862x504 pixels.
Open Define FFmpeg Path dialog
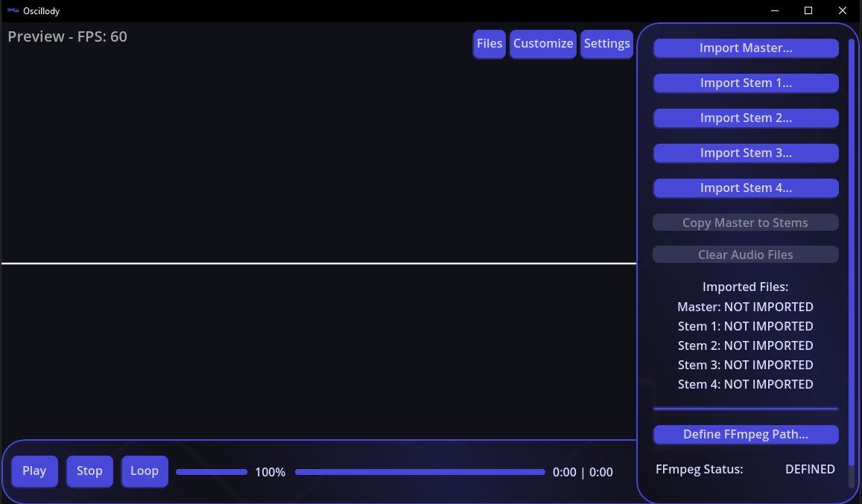click(746, 434)
